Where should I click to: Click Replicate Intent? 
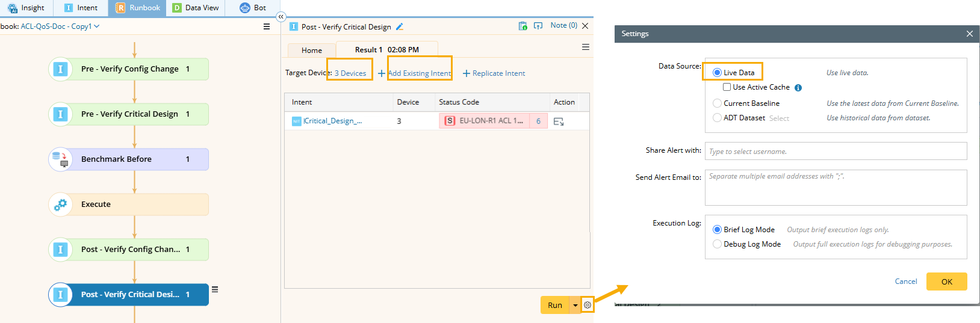tap(494, 73)
